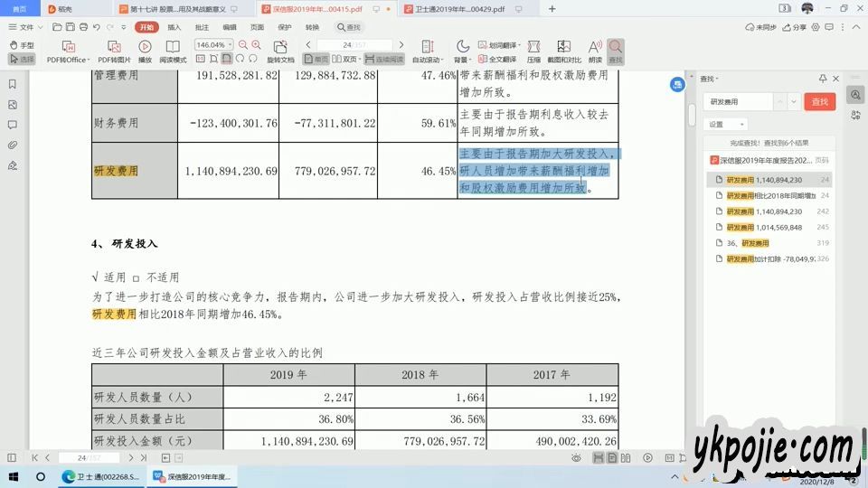The image size is (868, 488).
Task: Click the red 查找 search button
Action: pyautogui.click(x=819, y=102)
